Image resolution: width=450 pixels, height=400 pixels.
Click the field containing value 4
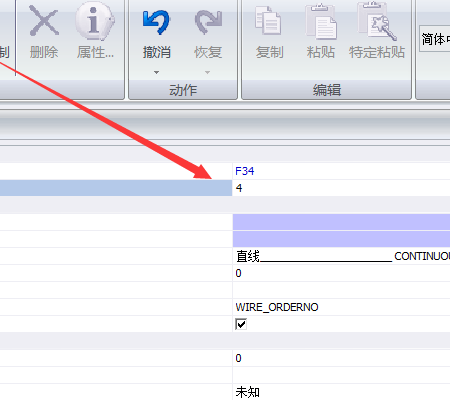point(341,188)
